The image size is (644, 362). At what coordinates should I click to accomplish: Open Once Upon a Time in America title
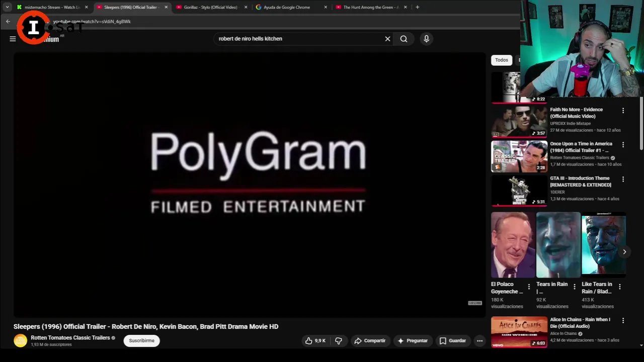[581, 147]
